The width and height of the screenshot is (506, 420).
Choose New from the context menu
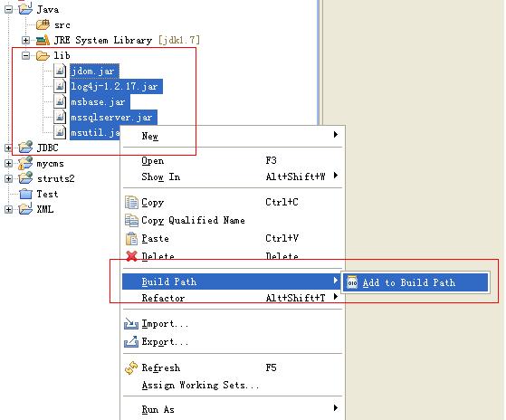[232, 136]
